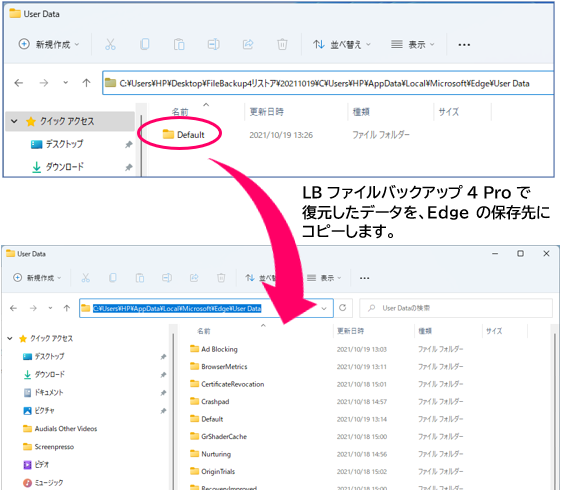Select ミュージック in bottom window sidebar
Viewport: 562px width, 493px height.
(43, 483)
